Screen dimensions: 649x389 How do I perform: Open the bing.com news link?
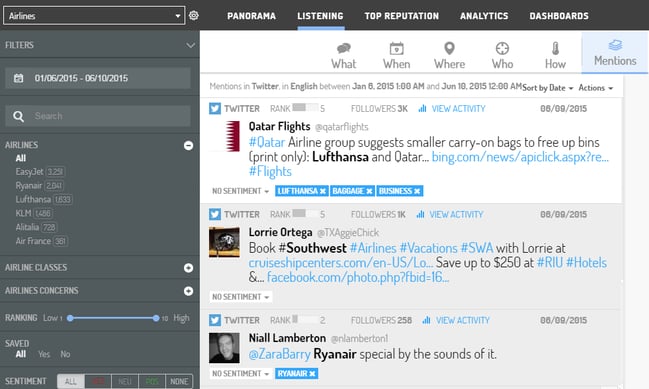coord(520,157)
